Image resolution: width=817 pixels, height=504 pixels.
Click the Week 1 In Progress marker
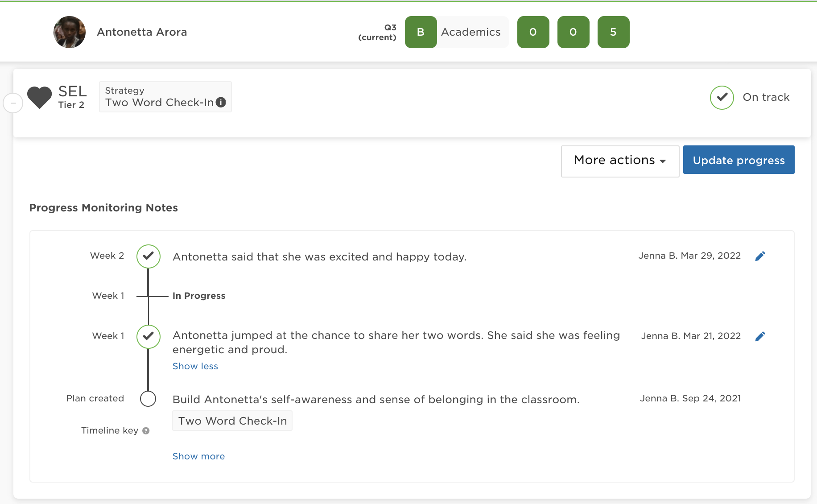[x=148, y=295]
